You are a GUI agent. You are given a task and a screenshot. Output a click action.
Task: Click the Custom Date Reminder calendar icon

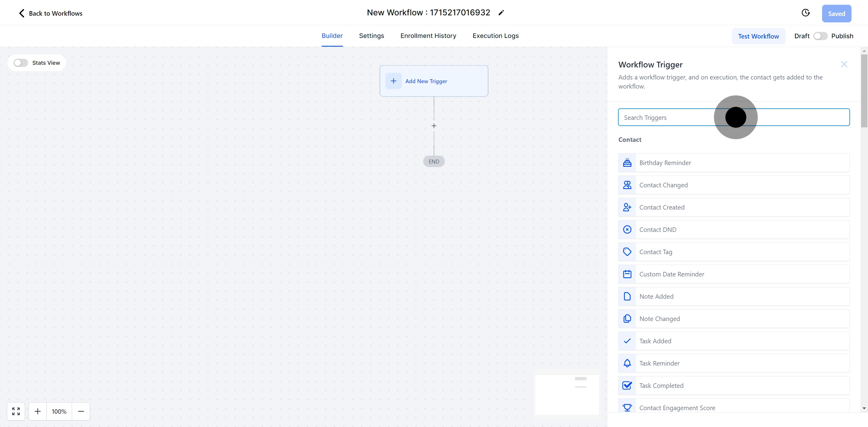click(627, 274)
